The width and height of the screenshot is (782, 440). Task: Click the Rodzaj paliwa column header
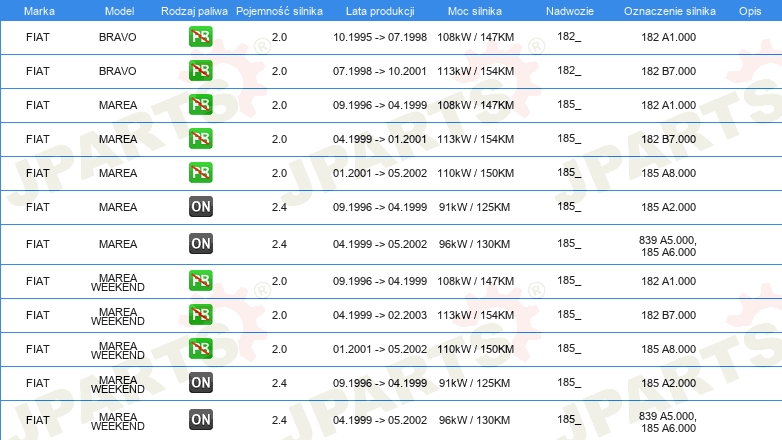[194, 11]
